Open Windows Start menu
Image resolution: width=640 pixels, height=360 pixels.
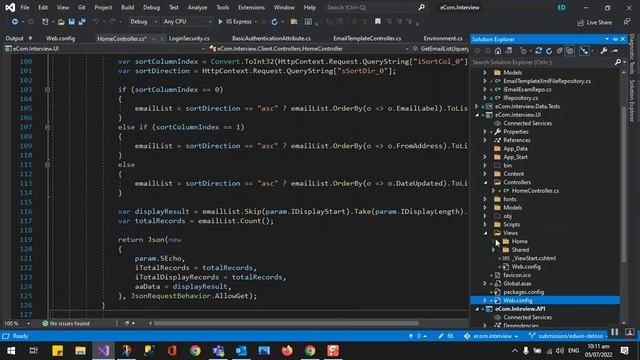click(x=11, y=351)
